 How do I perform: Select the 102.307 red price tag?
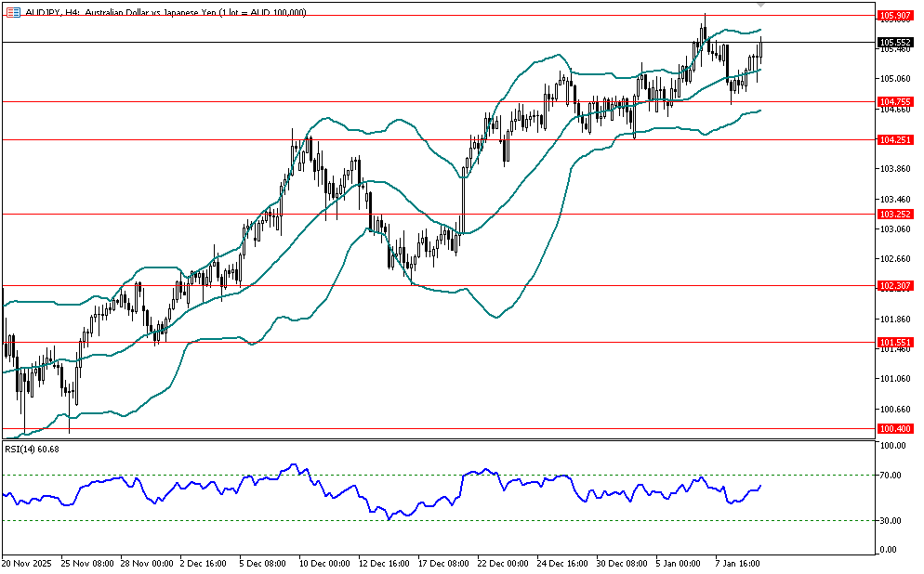point(894,286)
